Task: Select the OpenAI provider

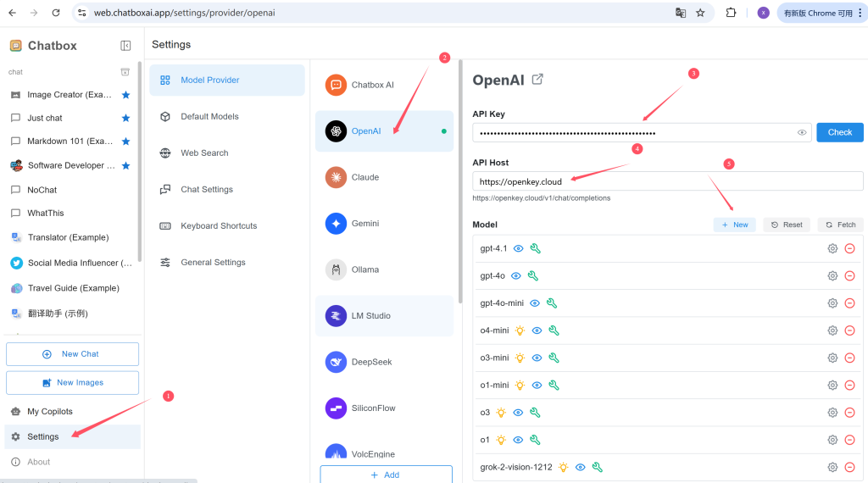Action: tap(384, 131)
